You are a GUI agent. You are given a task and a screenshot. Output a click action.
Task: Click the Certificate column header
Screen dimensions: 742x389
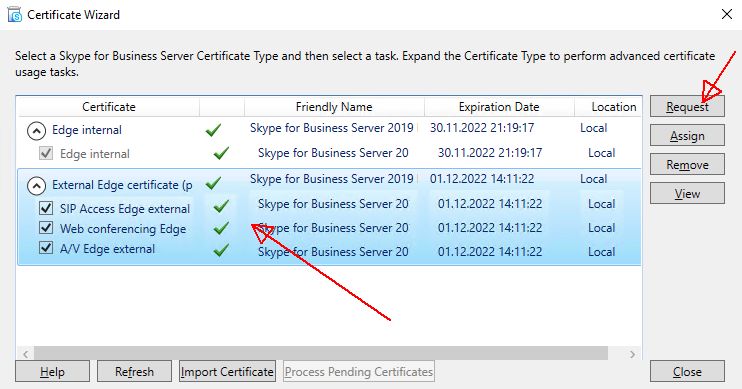coord(109,107)
